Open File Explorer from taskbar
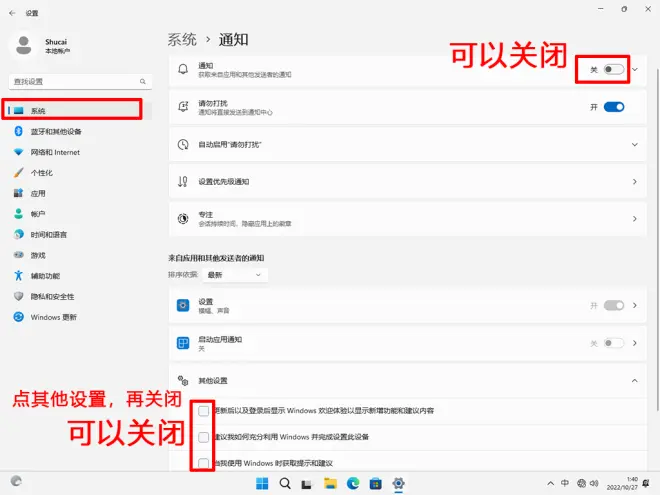The height and width of the screenshot is (495, 660). [x=330, y=483]
